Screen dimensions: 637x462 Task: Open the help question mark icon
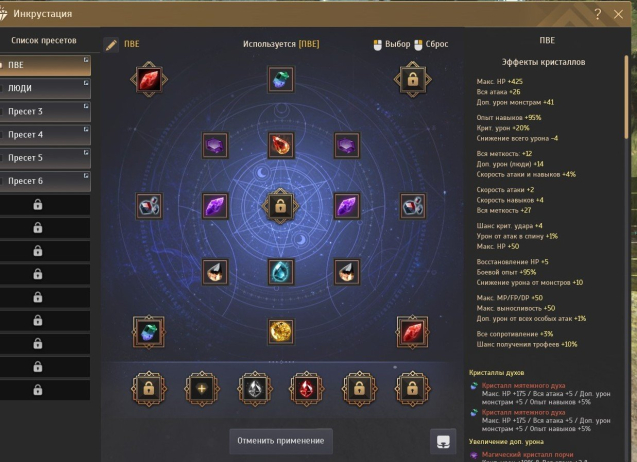(x=598, y=14)
